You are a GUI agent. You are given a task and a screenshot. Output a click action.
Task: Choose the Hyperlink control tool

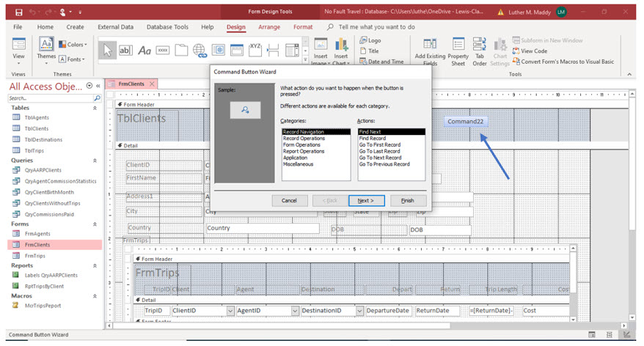coord(200,51)
